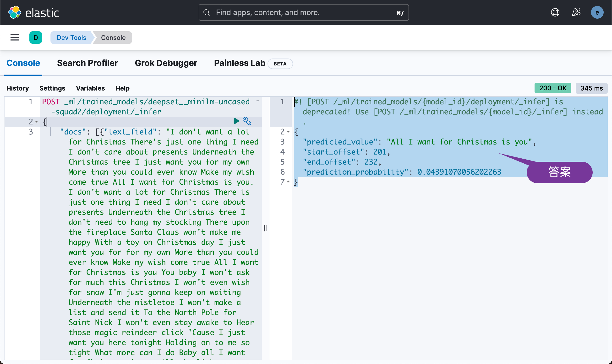Open console Settings

pyautogui.click(x=52, y=88)
